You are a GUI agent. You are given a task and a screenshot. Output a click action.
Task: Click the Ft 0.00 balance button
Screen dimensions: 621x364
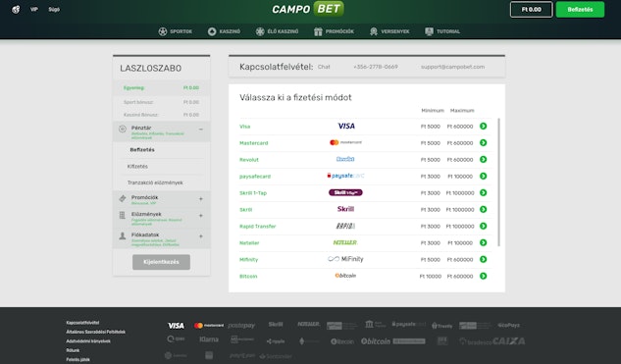531,10
